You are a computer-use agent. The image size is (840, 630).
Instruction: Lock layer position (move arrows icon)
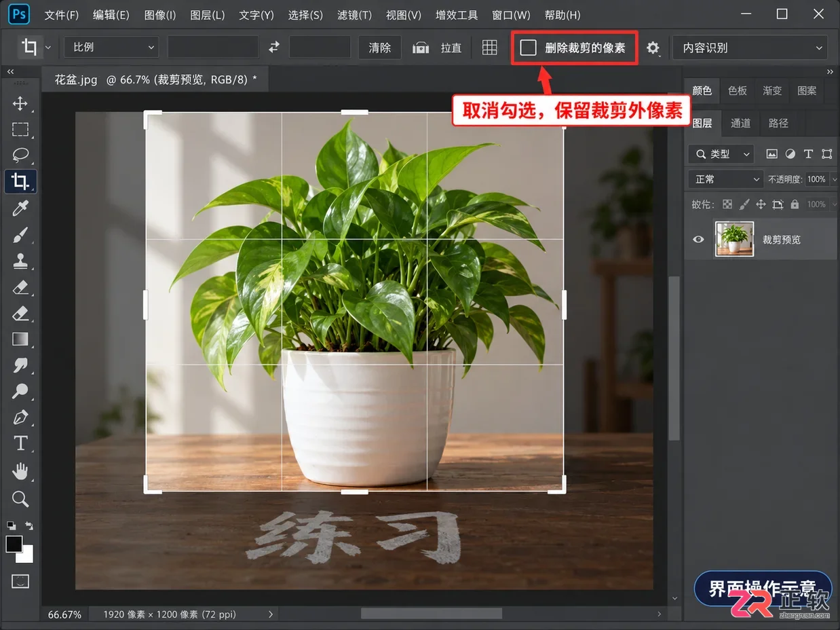pos(761,204)
